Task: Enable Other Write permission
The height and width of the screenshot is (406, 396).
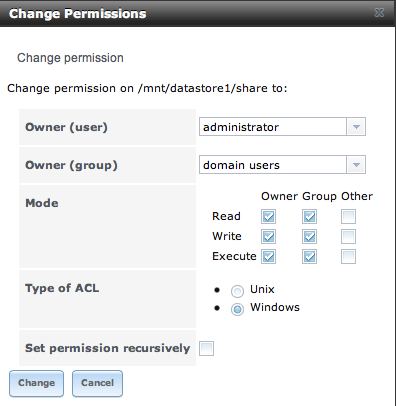Action: [348, 237]
